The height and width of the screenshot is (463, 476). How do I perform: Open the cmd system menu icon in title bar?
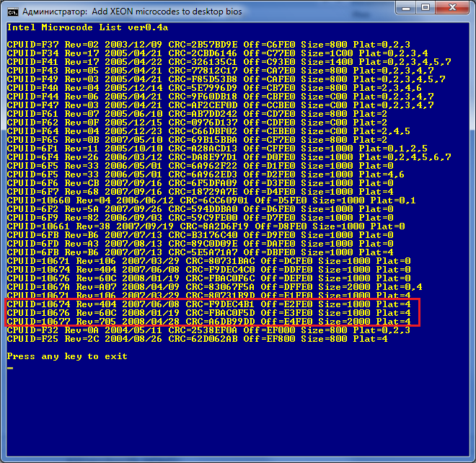(13, 12)
